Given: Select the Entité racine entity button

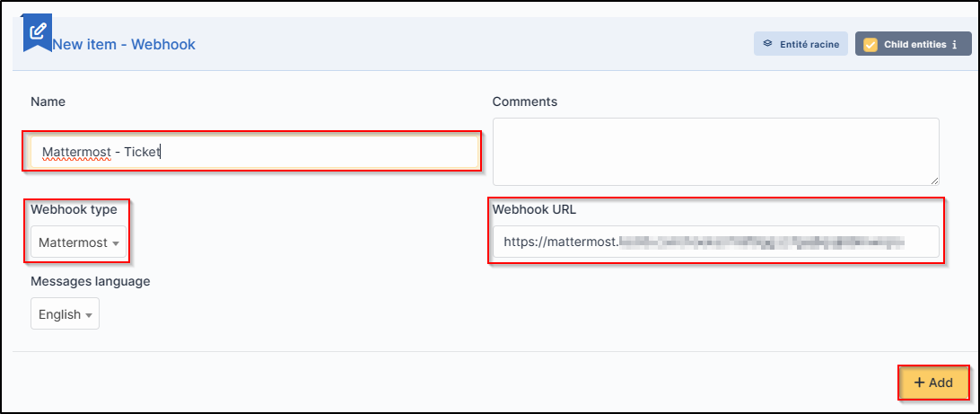Looking at the screenshot, I should 801,44.
